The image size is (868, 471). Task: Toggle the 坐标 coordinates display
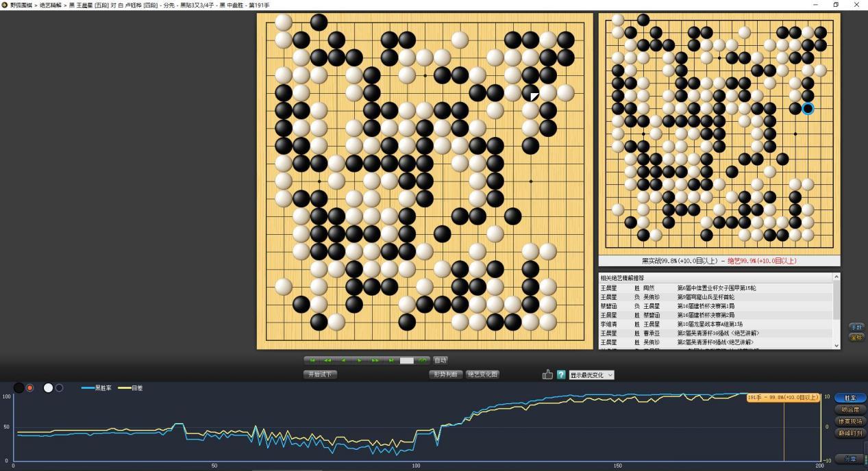[x=856, y=337]
